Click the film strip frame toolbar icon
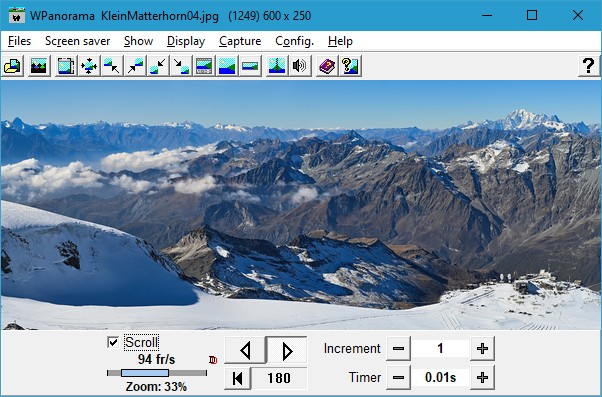This screenshot has width=602, height=397. click(x=66, y=66)
